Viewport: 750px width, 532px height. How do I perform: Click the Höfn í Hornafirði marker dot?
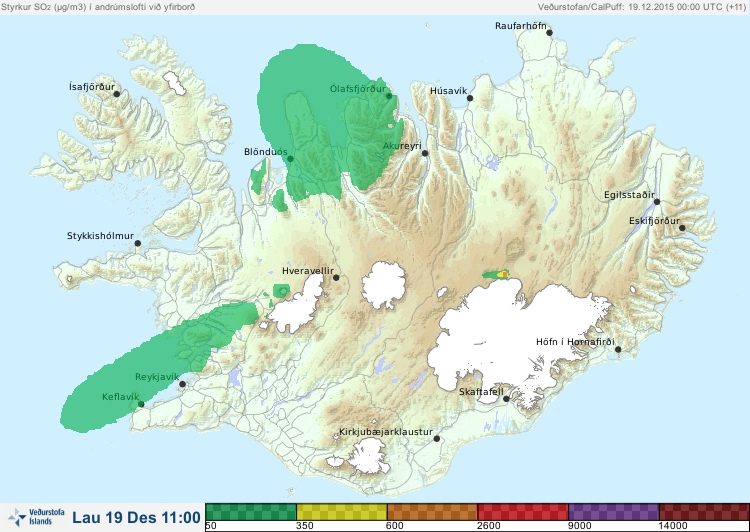click(618, 350)
